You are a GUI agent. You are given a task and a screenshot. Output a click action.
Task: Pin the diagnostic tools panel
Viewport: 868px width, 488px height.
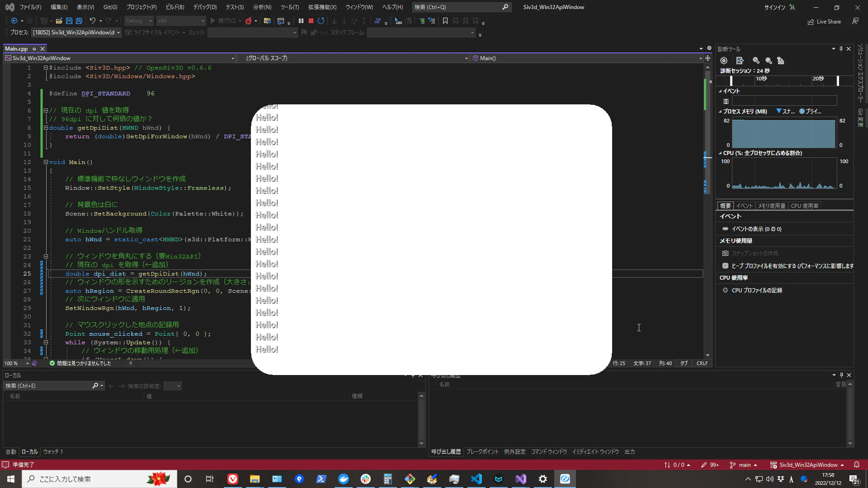(x=841, y=49)
